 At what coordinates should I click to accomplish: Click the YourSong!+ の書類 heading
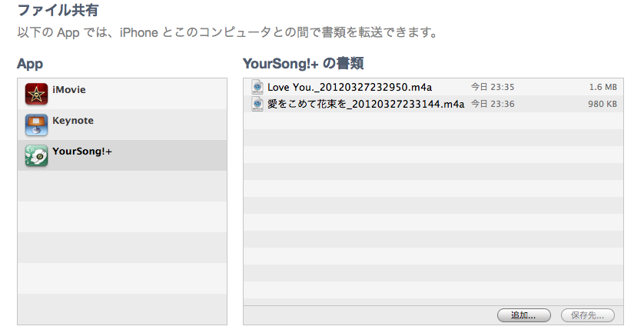click(303, 64)
